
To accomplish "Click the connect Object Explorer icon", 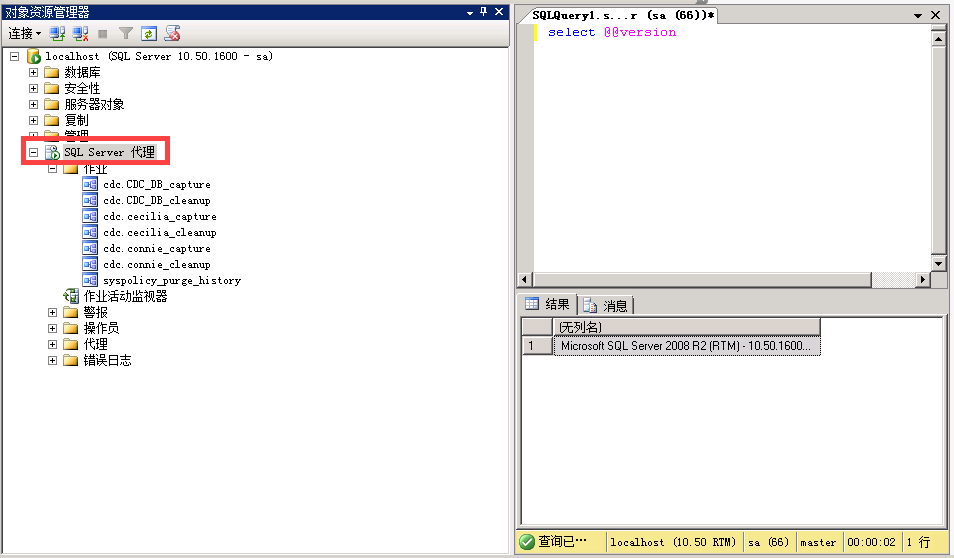I will (x=58, y=33).
